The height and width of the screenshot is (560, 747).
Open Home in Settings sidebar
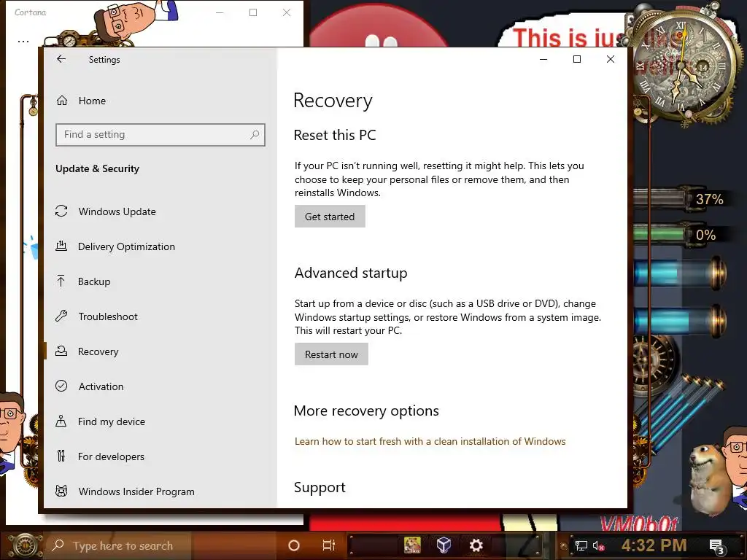pos(92,101)
